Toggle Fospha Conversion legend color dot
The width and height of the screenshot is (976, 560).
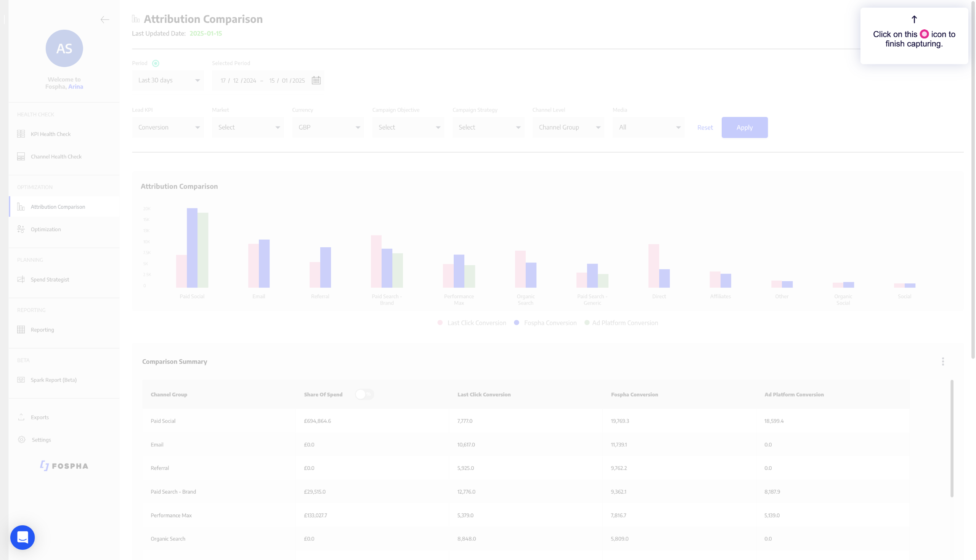point(517,323)
